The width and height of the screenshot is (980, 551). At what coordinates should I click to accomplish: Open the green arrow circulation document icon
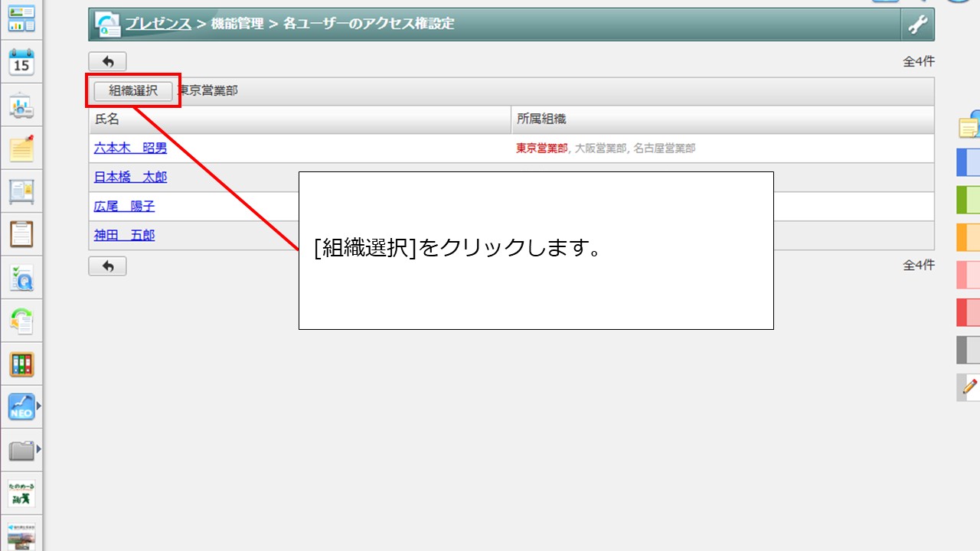(x=21, y=321)
